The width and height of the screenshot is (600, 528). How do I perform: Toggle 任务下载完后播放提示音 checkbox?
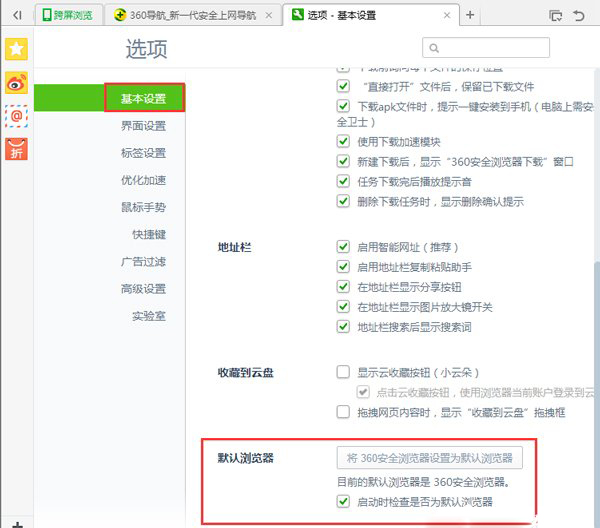343,181
